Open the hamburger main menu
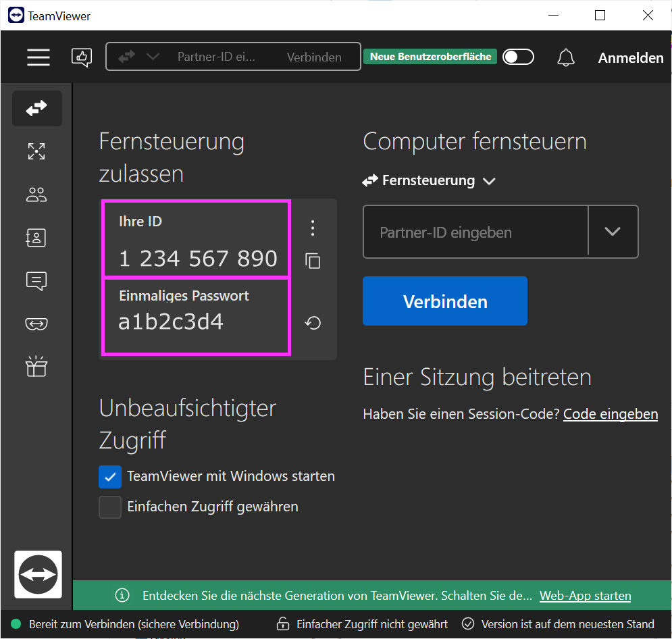The width and height of the screenshot is (672, 639). [38, 57]
